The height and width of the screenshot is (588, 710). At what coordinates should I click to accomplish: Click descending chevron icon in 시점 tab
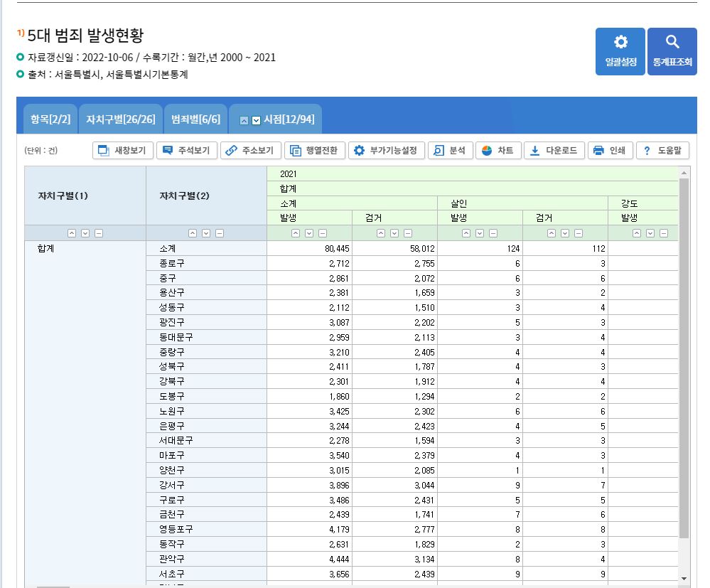coord(257,120)
